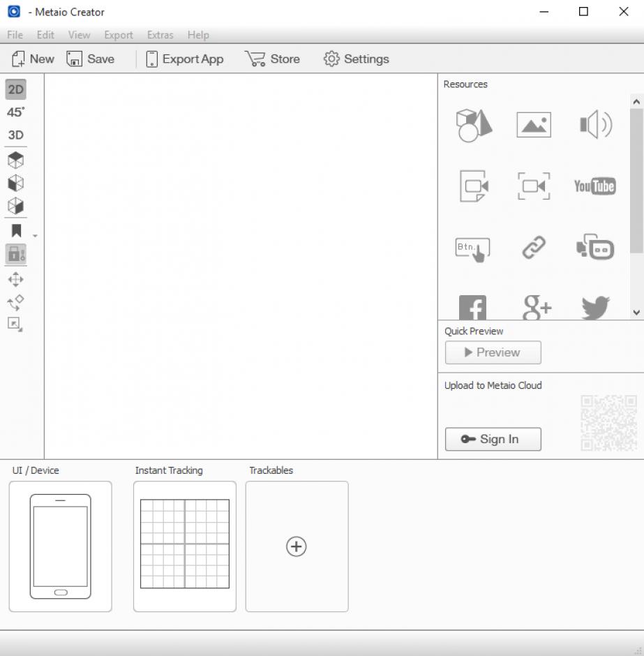Screen dimensions: 644x656
Task: Select the UI / Device phone thumbnail
Action: (60, 546)
